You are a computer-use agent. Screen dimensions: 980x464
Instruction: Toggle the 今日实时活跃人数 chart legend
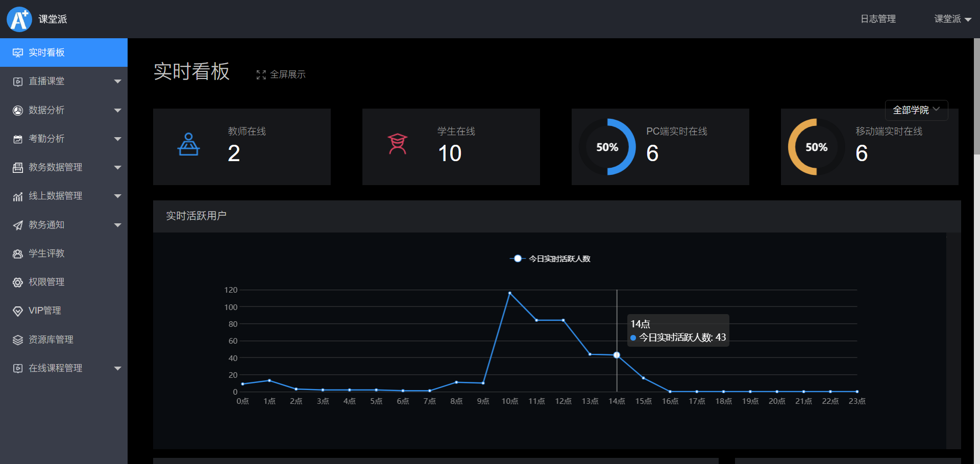[x=550, y=259]
